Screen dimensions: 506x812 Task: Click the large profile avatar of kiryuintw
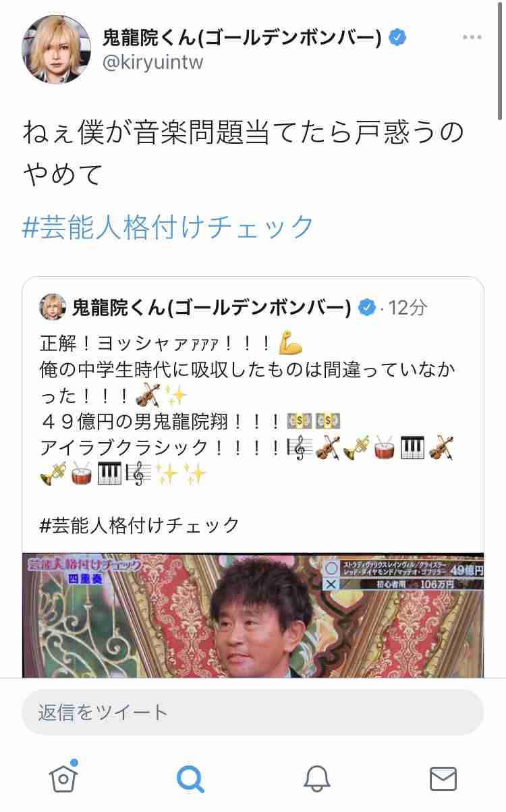[x=56, y=49]
